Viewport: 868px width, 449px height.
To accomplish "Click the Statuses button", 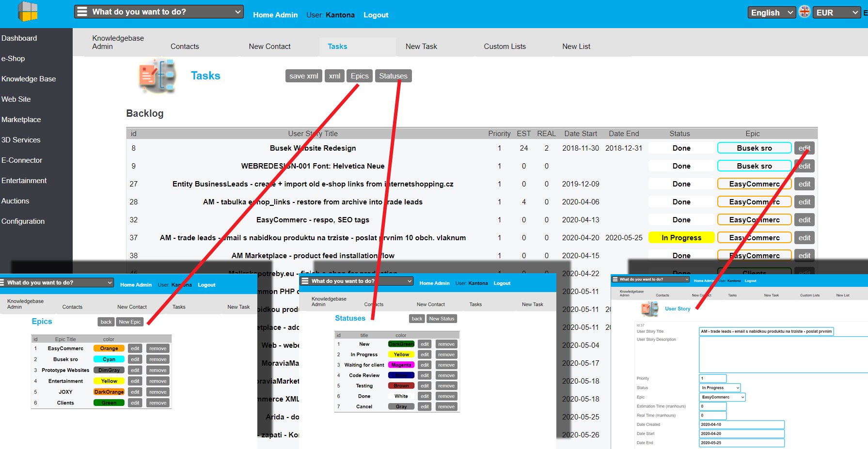I will click(393, 76).
